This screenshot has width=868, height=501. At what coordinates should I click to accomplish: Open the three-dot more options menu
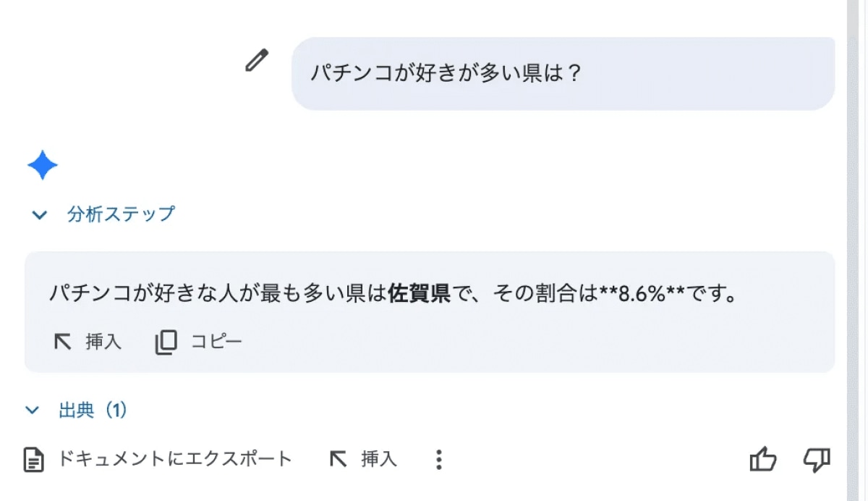(438, 459)
